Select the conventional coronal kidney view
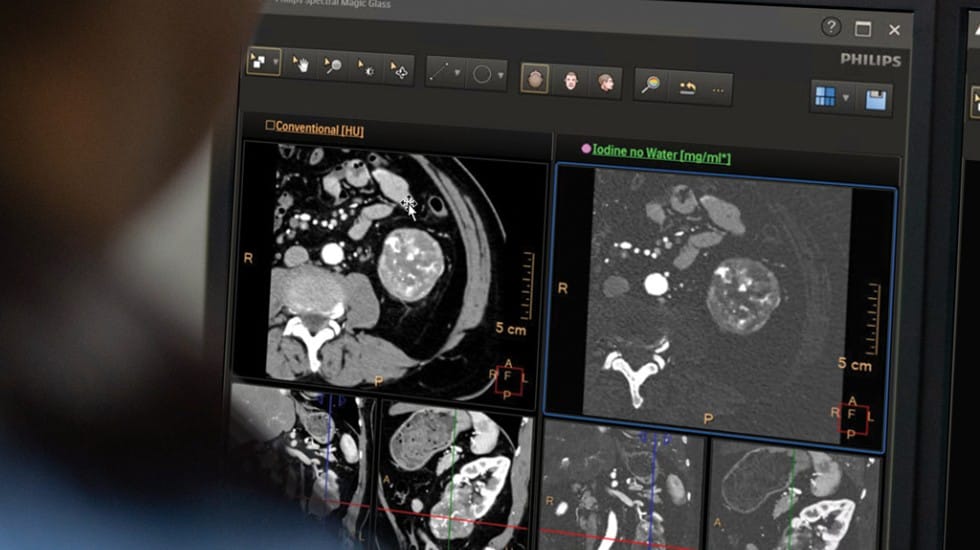Viewport: 980px width, 550px height. [455, 476]
